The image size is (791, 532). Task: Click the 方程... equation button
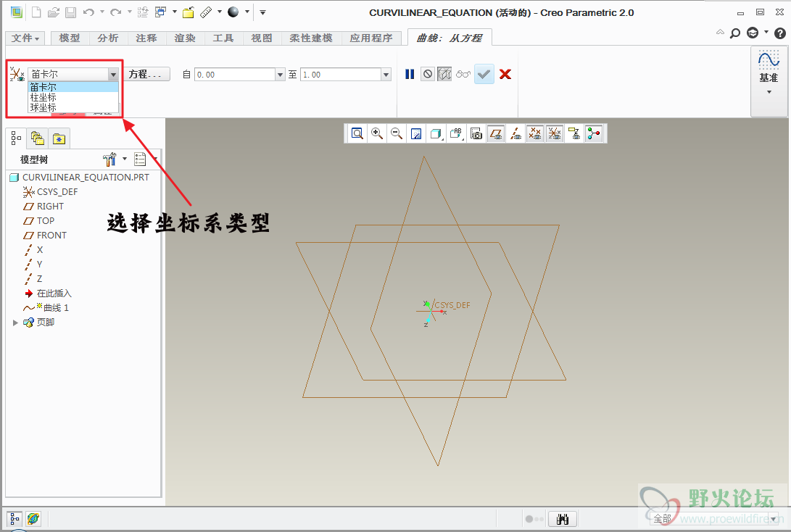tap(145, 75)
